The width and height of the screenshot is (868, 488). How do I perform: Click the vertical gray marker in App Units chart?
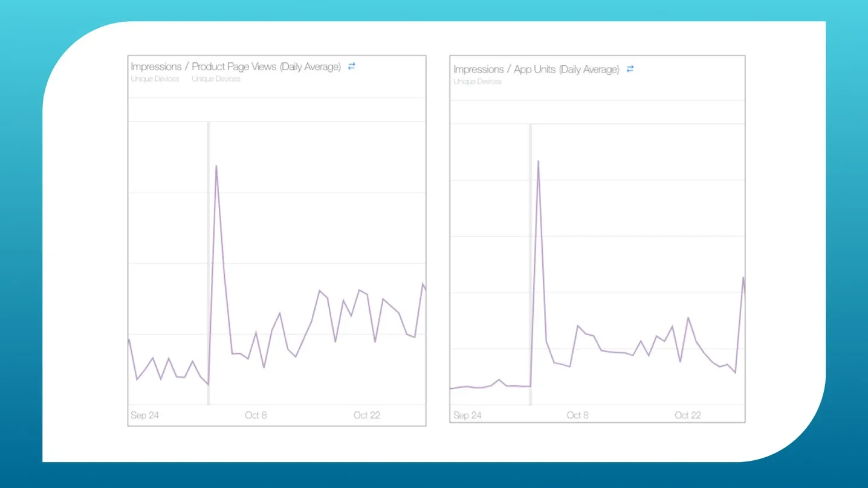[531, 265]
